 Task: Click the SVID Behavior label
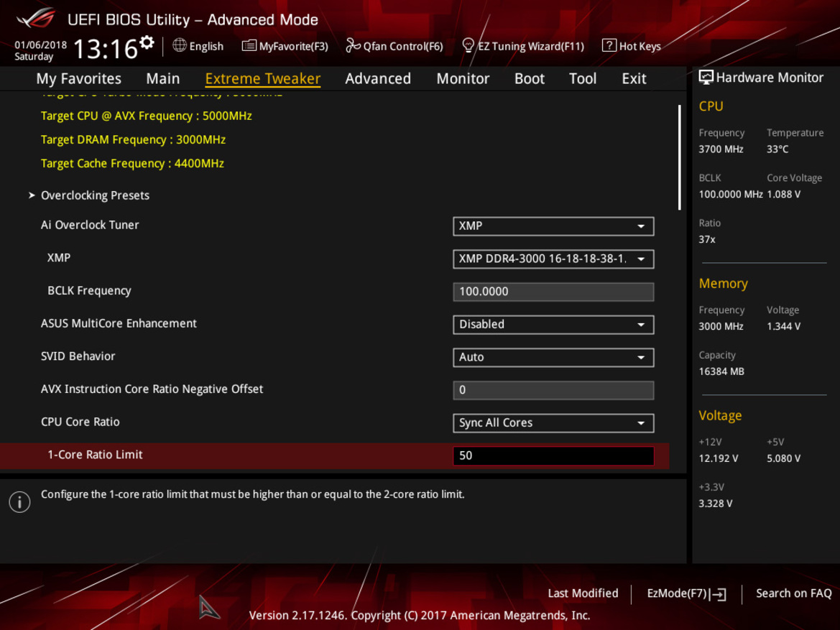coord(78,356)
